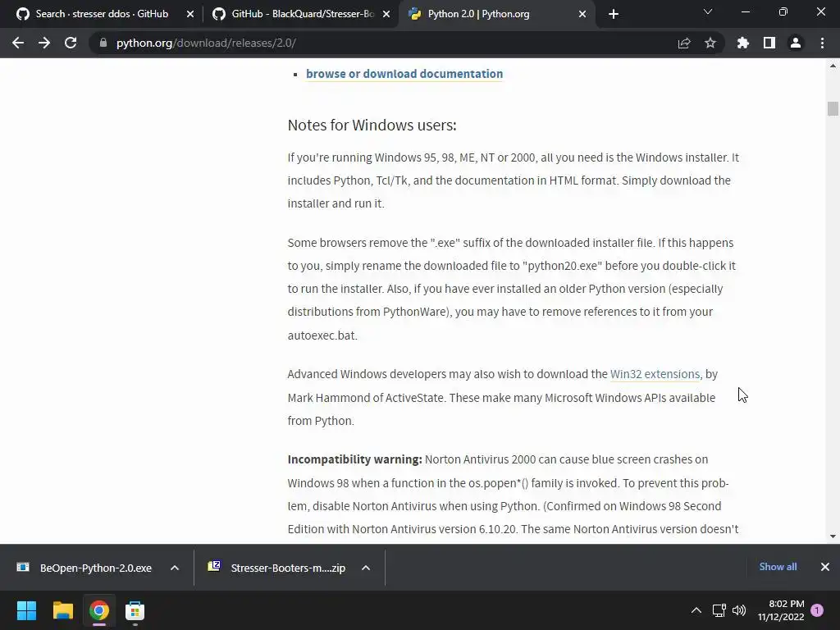This screenshot has height=630, width=840.
Task: Open downloaded BeOpen-Python-2.0.exe file
Action: (95, 568)
